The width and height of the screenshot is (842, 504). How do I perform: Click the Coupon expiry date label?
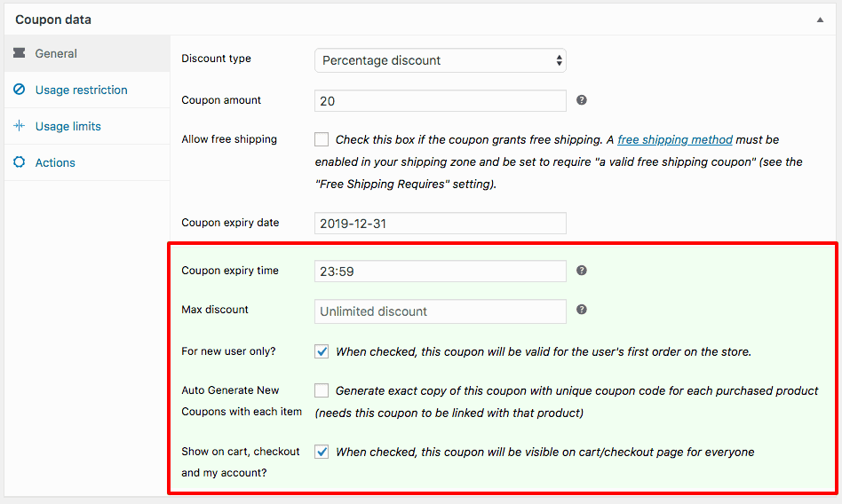pos(230,222)
